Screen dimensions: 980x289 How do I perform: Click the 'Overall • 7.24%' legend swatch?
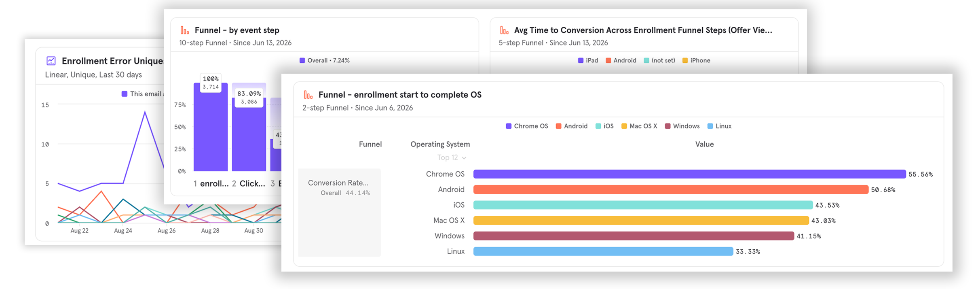[x=302, y=61]
